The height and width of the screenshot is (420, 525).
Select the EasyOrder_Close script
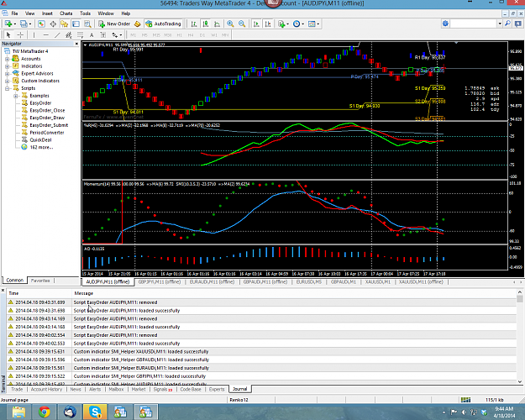coord(47,111)
